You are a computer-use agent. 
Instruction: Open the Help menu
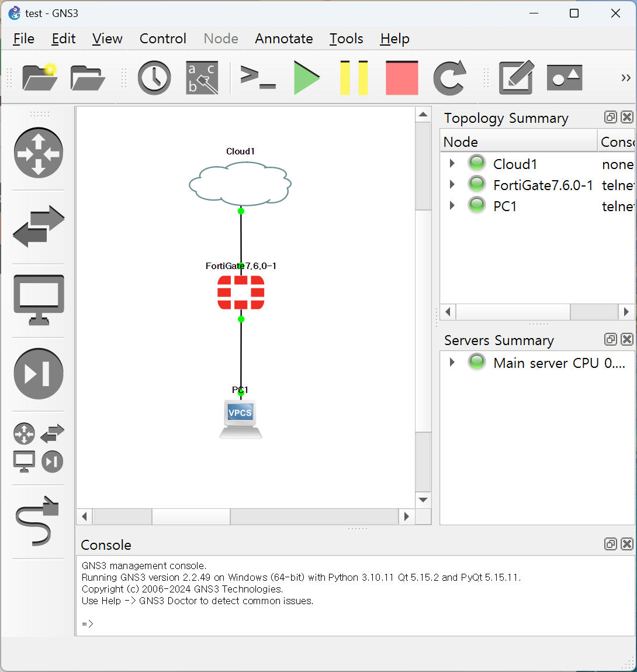point(395,39)
